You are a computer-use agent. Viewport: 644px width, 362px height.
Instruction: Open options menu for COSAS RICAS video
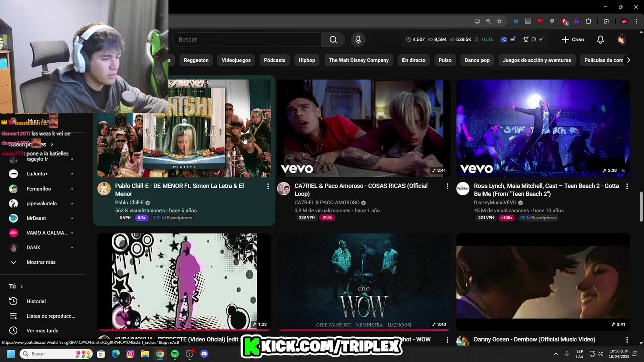447,186
